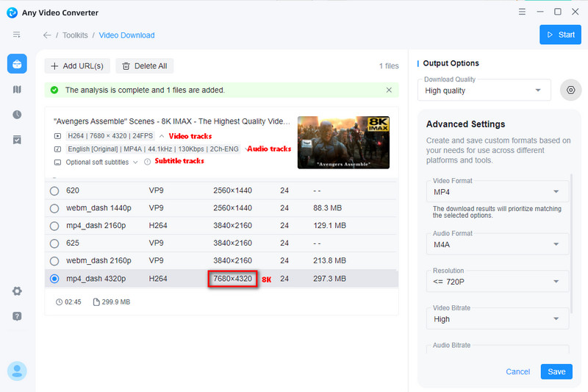
Task: Expand the Optional soft subtitles chevron
Action: coord(135,162)
